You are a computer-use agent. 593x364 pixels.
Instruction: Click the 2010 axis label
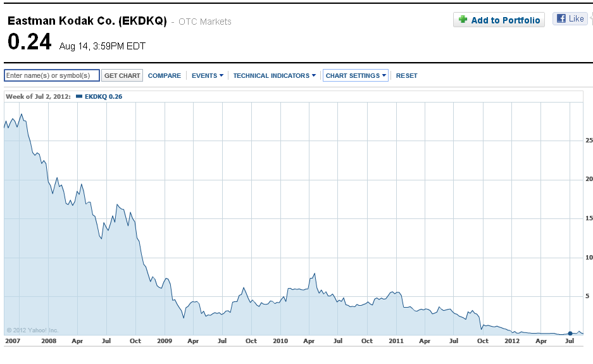(x=280, y=341)
